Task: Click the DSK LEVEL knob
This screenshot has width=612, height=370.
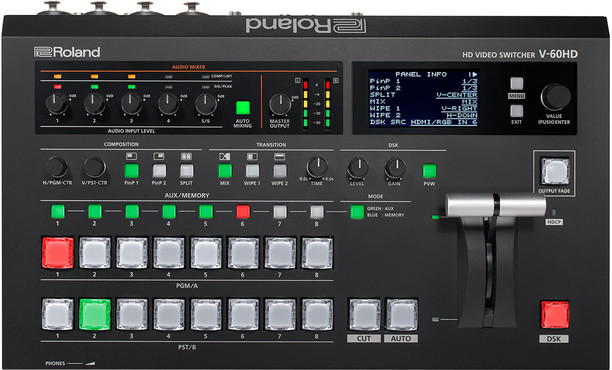Action: (357, 169)
